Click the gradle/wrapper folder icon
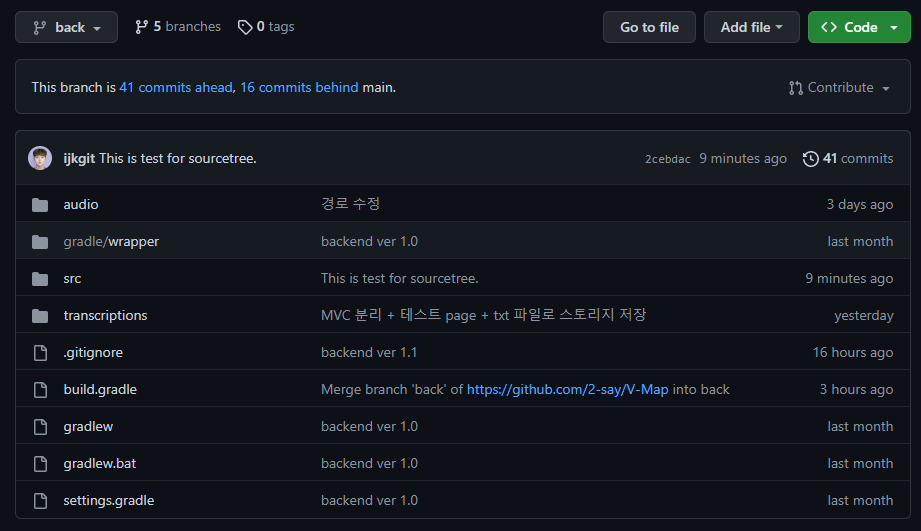Viewport: 921px width, 531px height. 40,241
